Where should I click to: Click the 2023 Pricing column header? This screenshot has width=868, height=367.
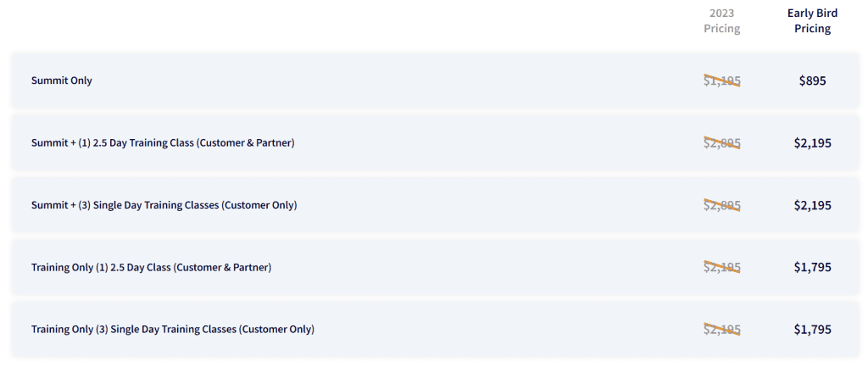click(x=722, y=21)
